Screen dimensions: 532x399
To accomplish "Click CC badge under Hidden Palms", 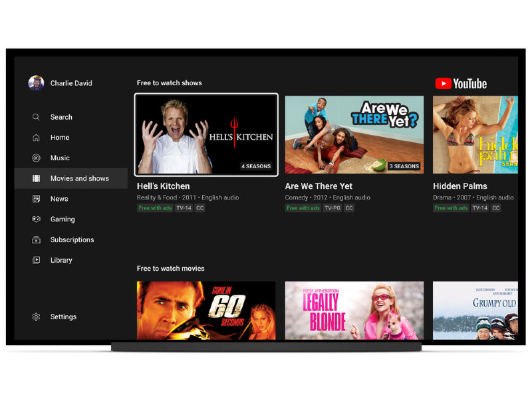I will pos(496,208).
